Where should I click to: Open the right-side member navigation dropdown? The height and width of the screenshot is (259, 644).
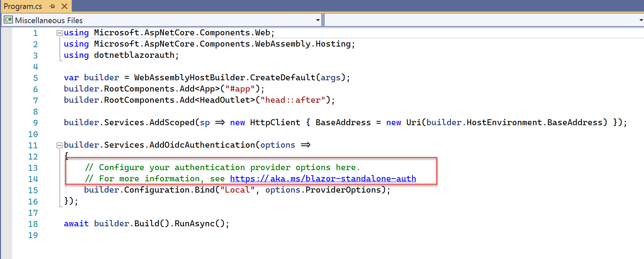tap(641, 20)
